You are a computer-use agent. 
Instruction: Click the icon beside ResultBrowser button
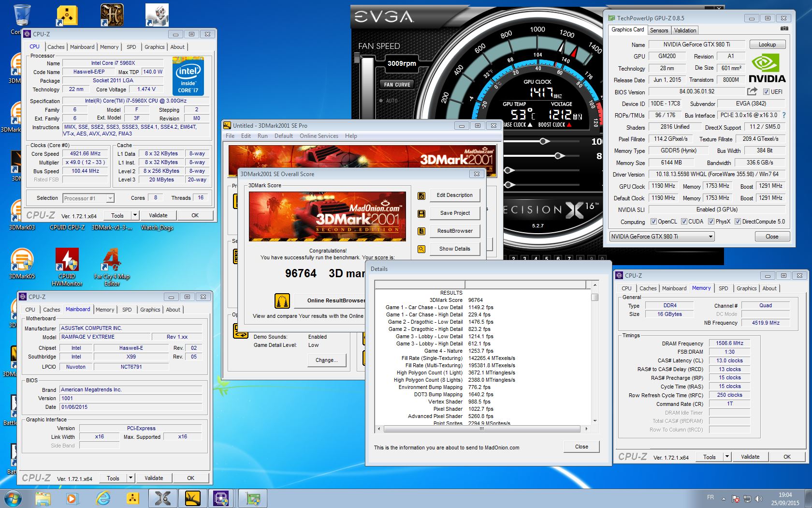(421, 231)
